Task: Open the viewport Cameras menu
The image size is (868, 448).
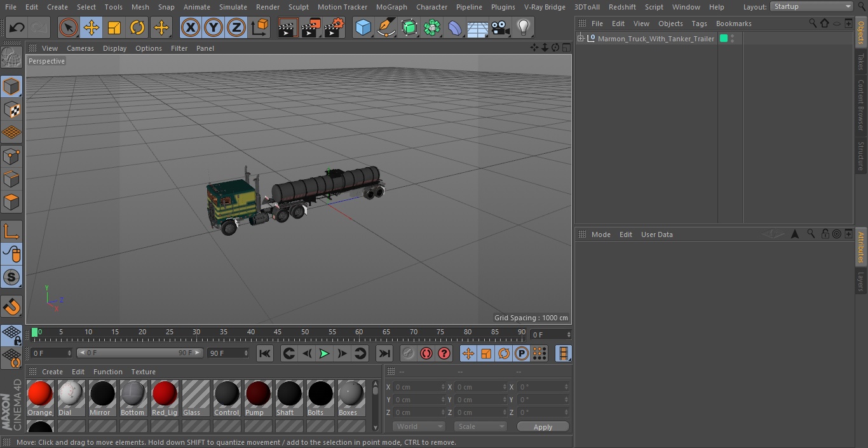Action: coord(80,48)
